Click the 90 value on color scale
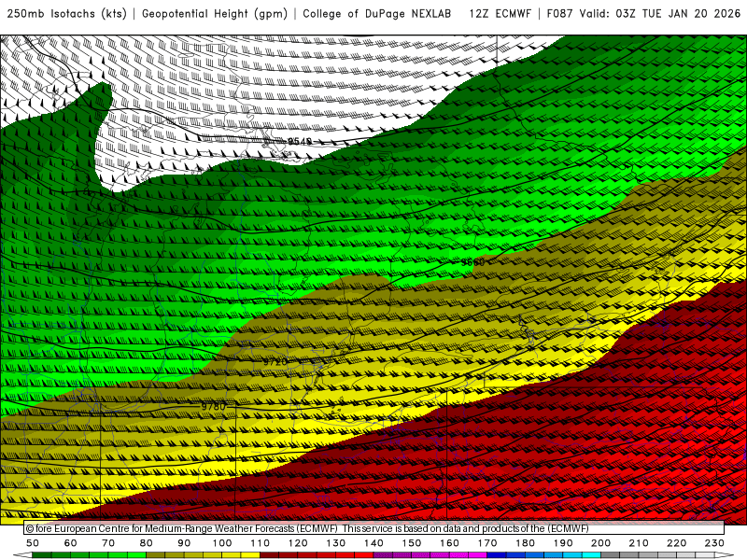Screen dimensions: 747x560 184,543
